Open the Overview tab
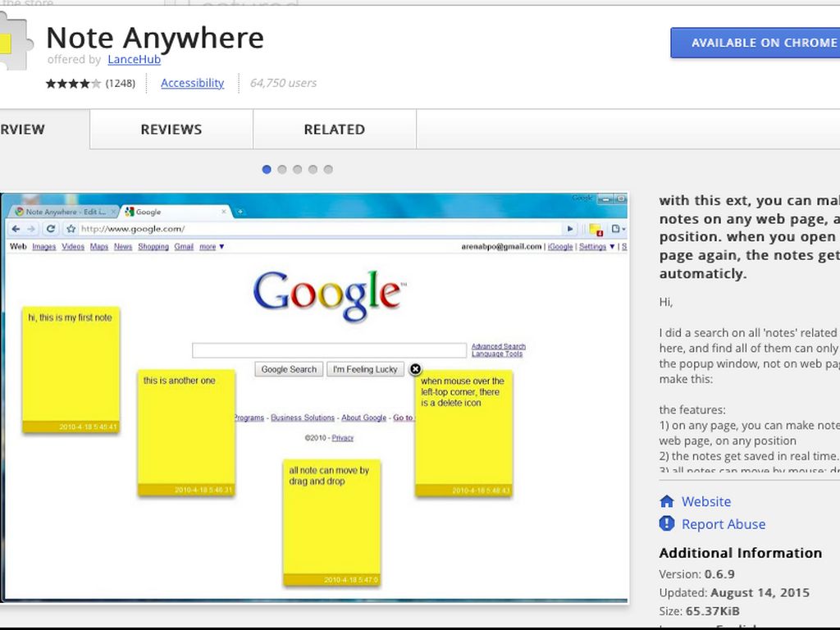This screenshot has height=630, width=840. tap(33, 130)
